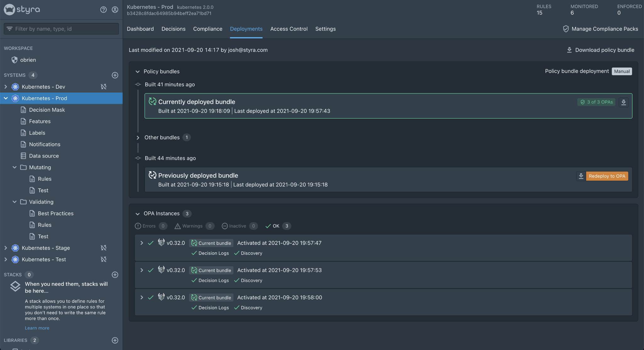Select the Deployments tab
This screenshot has width=644, height=350.
point(246,29)
